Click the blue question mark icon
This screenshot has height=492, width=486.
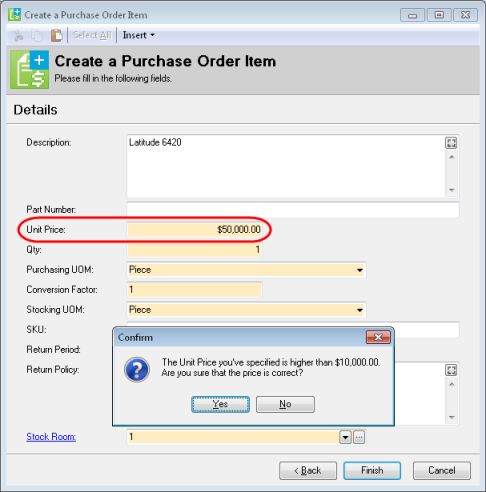(137, 369)
